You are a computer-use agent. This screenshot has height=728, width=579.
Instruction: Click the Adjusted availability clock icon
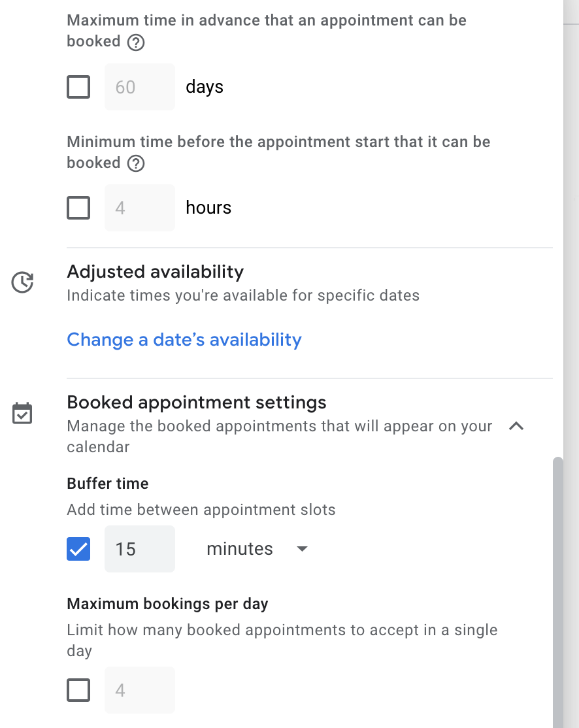point(23,282)
